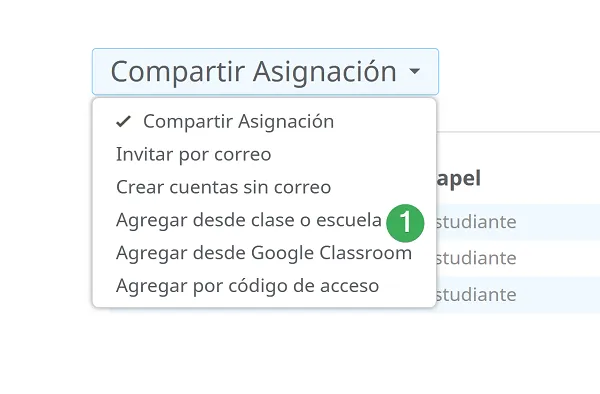This screenshot has height=394, width=600.
Task: Collapse the Compartir Asignación dropdown button
Action: [x=265, y=72]
